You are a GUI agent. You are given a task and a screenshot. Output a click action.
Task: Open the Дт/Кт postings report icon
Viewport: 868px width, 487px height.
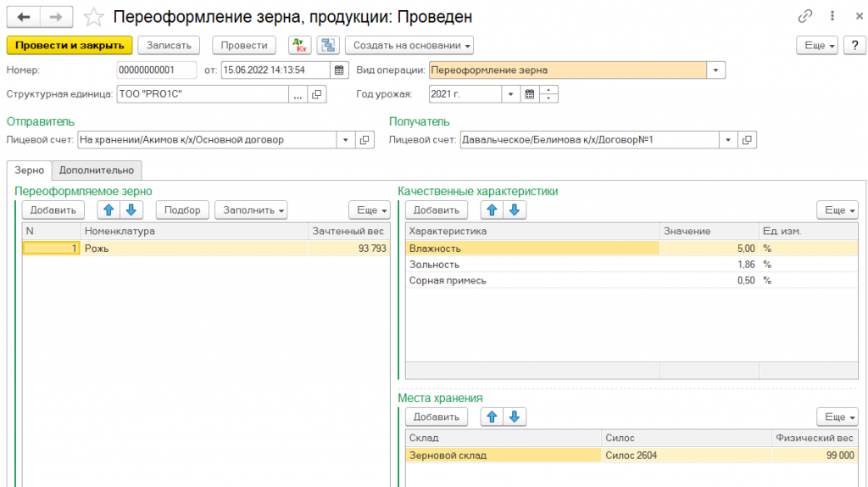coord(299,46)
